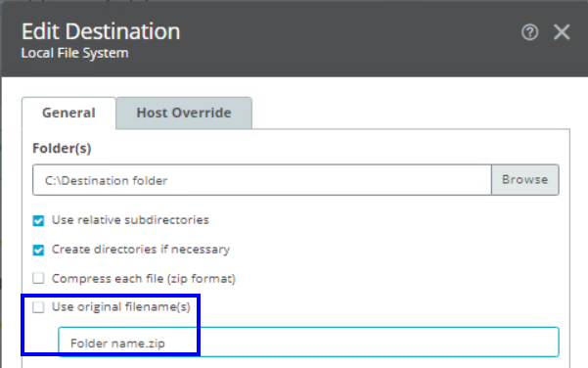Check Use original filename(s)
Image resolution: width=588 pixels, height=368 pixels.
(38, 307)
